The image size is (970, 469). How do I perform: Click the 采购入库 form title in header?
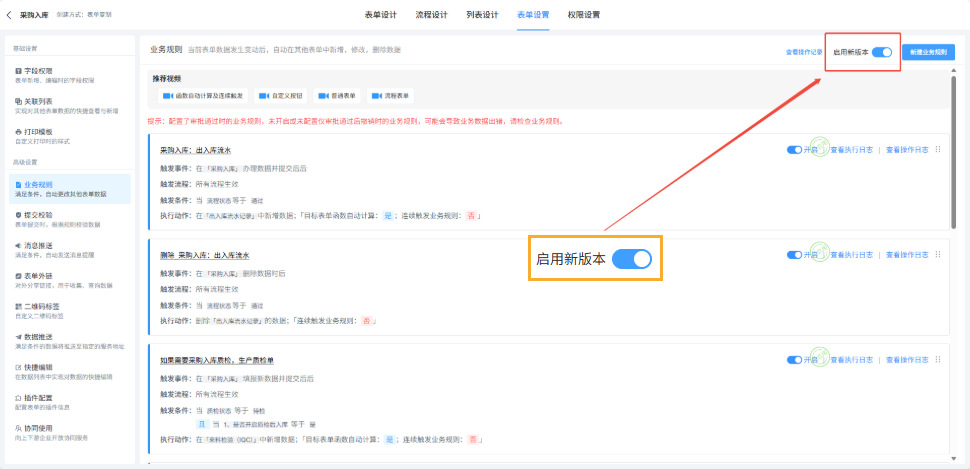[x=33, y=14]
